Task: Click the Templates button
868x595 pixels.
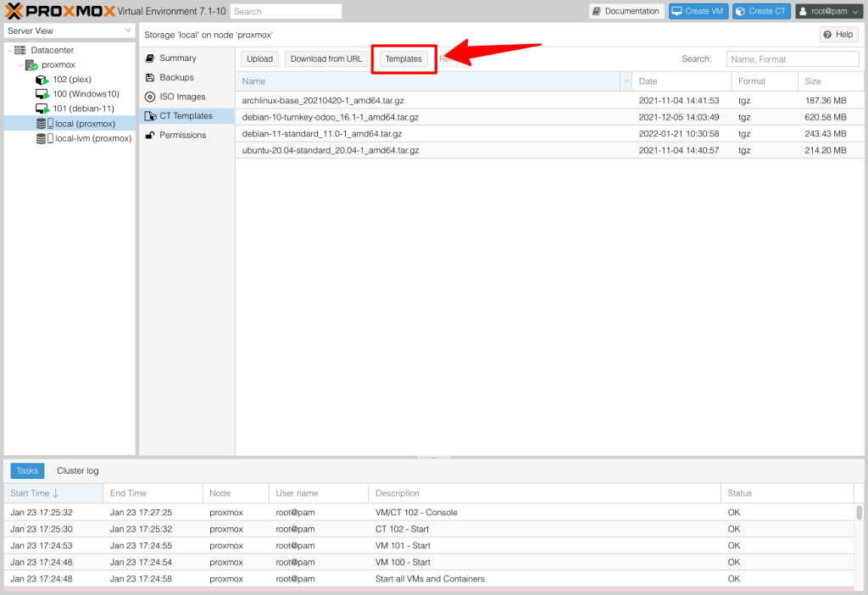Action: tap(403, 59)
